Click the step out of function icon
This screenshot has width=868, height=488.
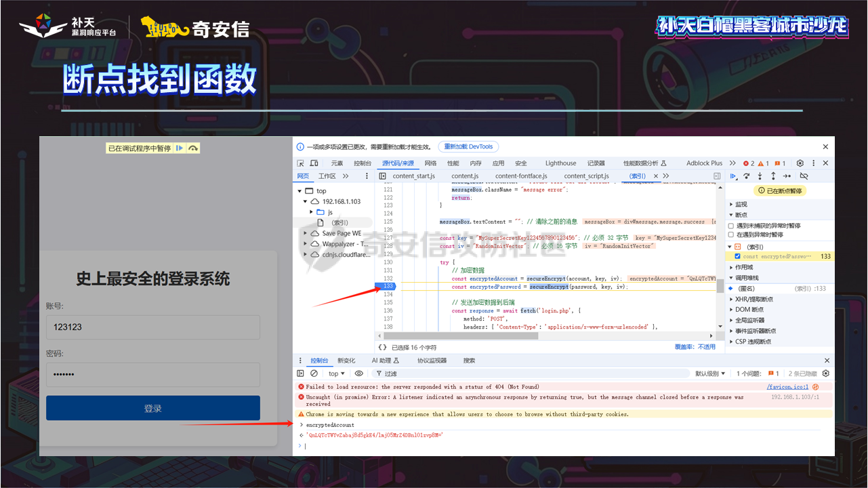(773, 176)
